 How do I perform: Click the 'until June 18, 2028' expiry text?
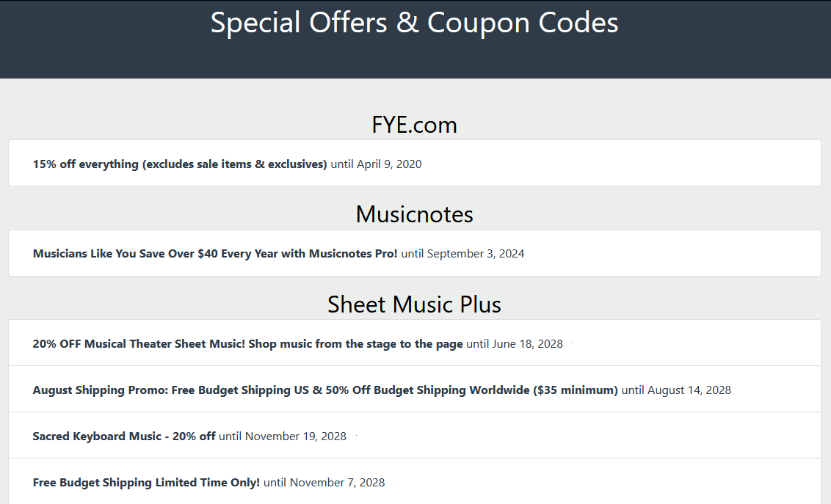515,343
